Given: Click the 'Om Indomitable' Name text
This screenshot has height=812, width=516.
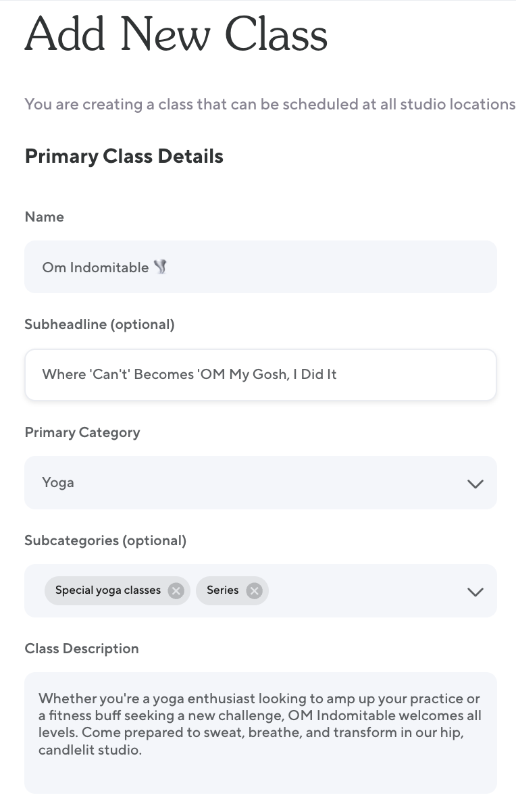Looking at the screenshot, I should (95, 268).
